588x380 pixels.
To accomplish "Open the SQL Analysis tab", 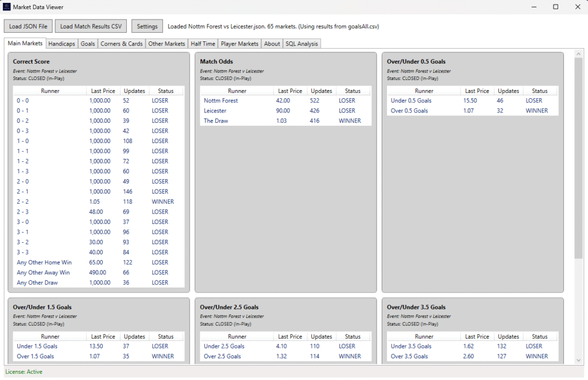I will [x=301, y=43].
